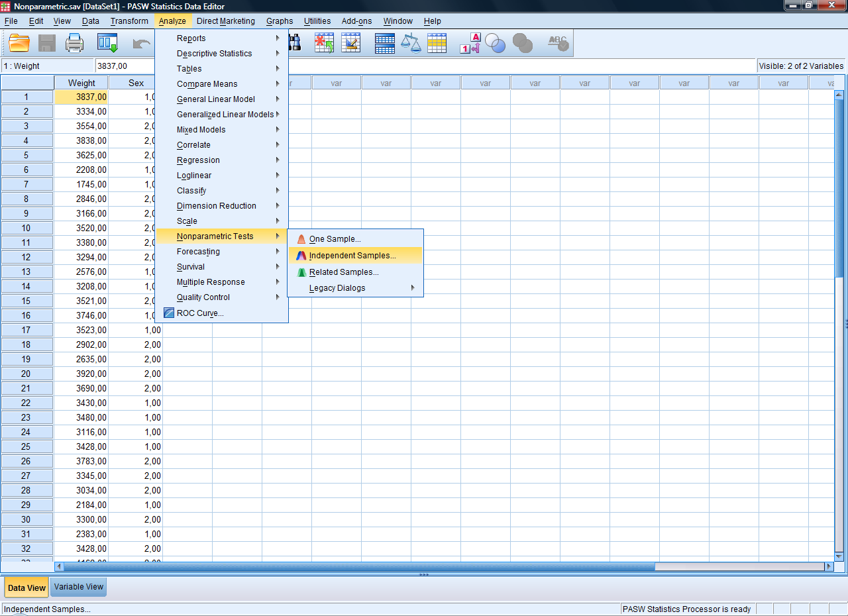This screenshot has width=848, height=616.
Task: Click the cell value editor showing 3837,00
Action: 425,66
